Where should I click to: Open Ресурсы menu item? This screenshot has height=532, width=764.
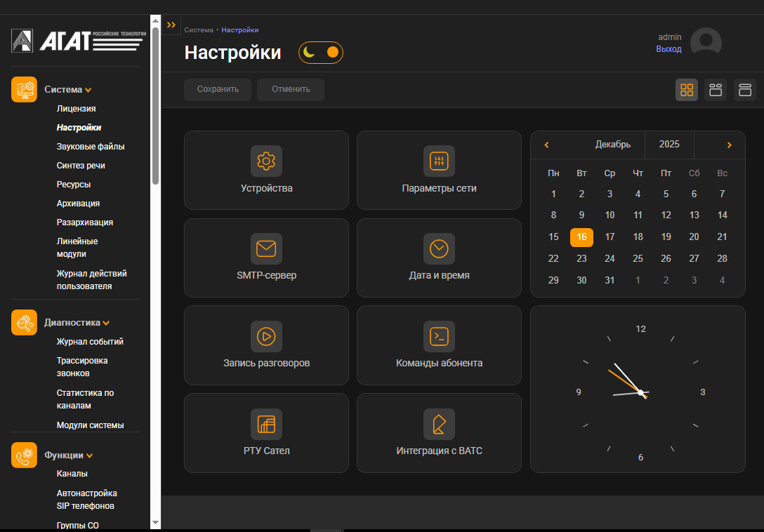74,185
